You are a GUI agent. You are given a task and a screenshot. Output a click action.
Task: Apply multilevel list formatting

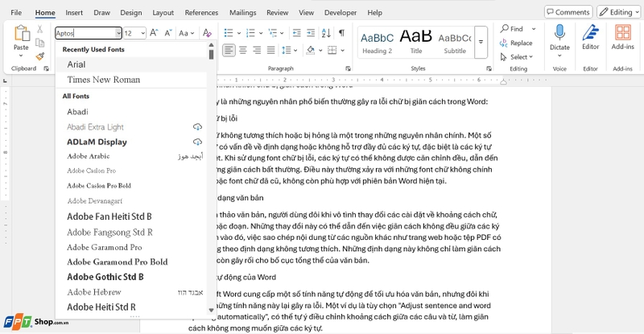(272, 33)
